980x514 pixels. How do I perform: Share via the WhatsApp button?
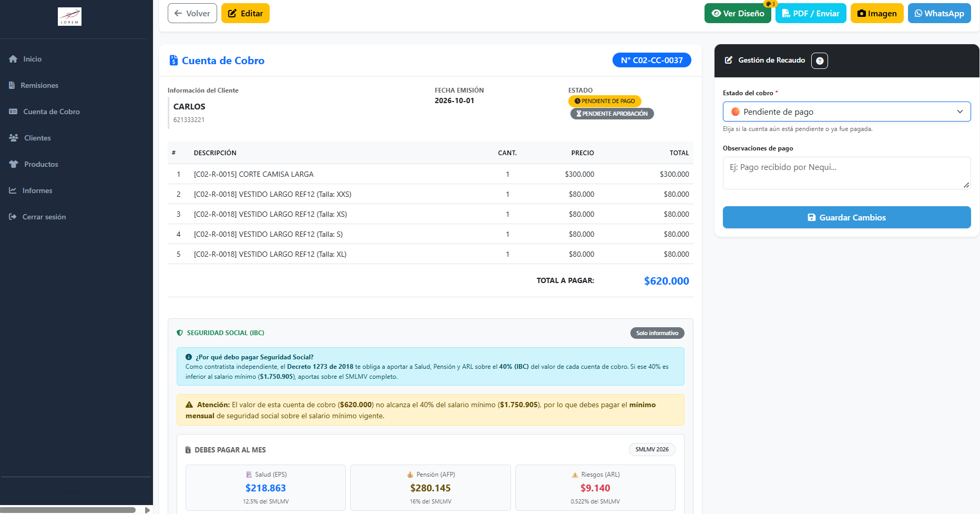pos(939,13)
